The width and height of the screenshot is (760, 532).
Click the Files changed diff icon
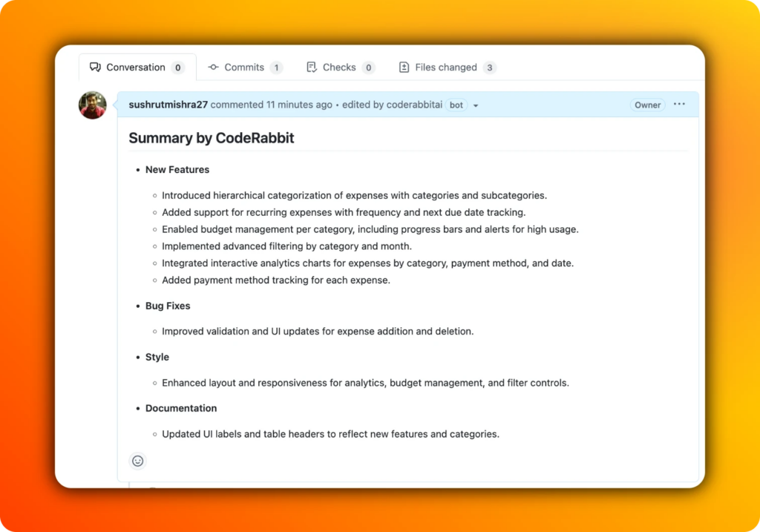point(402,67)
